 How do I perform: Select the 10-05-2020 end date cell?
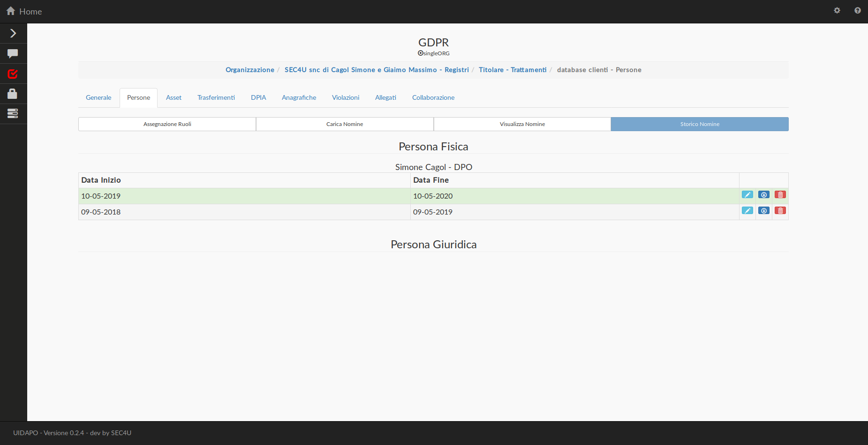tap(575, 196)
